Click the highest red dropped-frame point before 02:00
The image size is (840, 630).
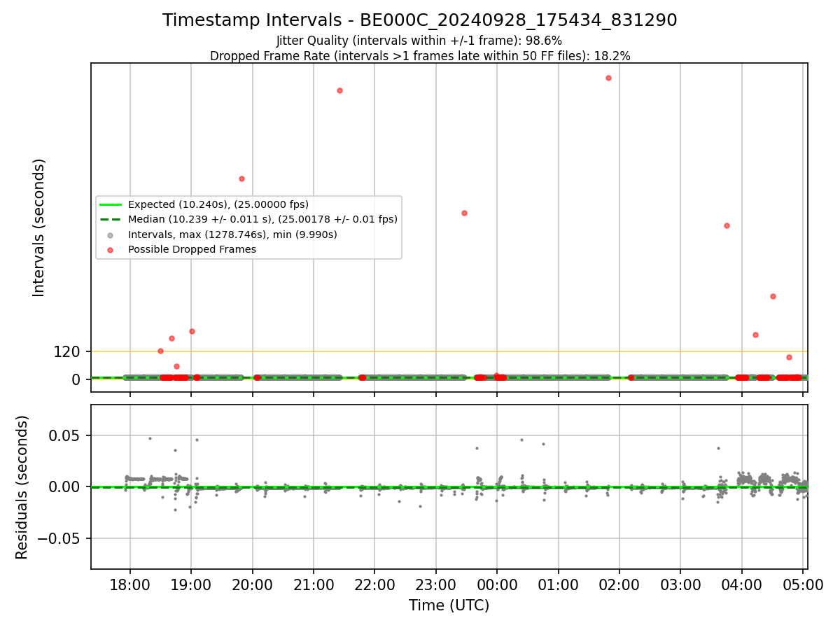(608, 78)
